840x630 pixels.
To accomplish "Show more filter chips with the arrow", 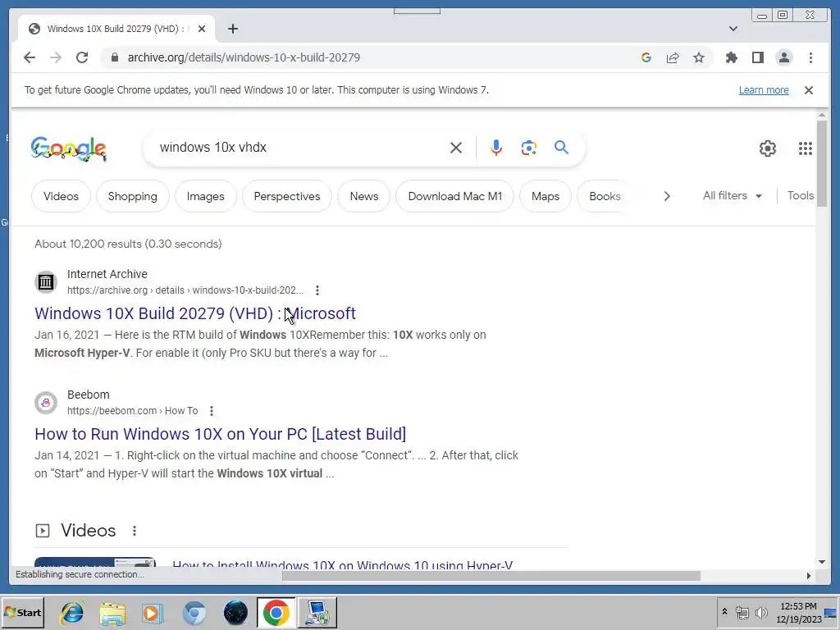I will pos(666,196).
